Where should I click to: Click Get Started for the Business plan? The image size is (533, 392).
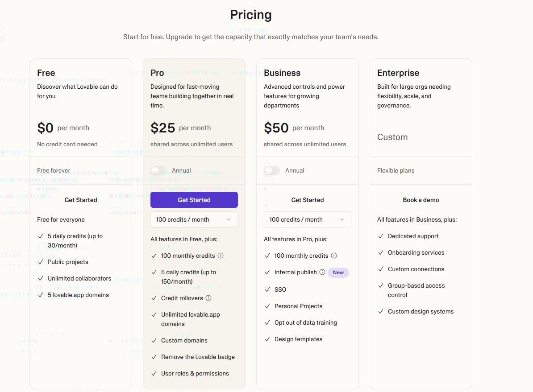[307, 200]
